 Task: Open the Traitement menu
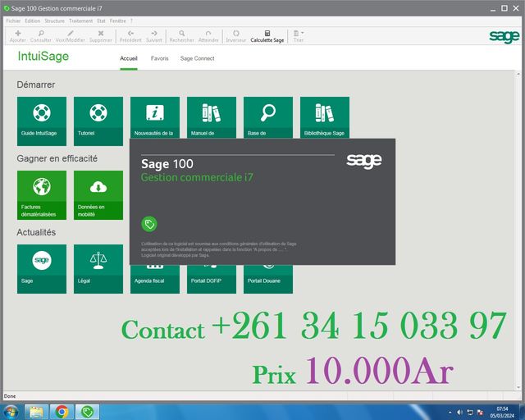pyautogui.click(x=80, y=21)
